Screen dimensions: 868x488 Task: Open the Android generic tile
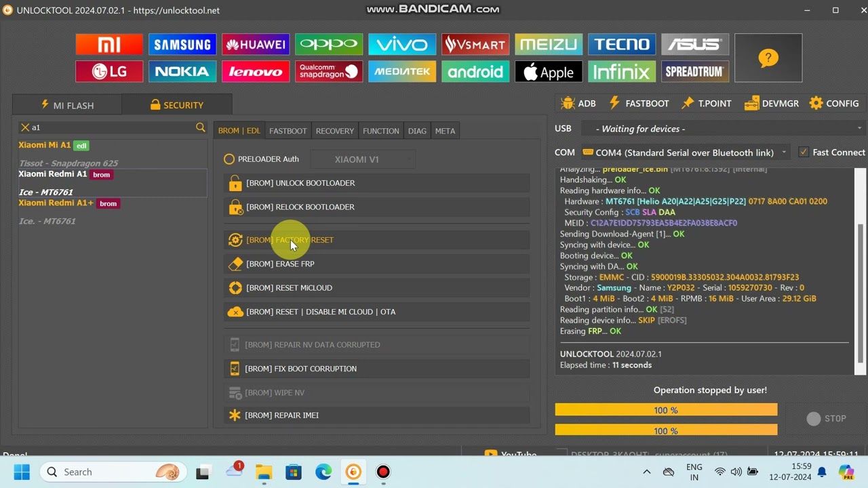pos(475,71)
